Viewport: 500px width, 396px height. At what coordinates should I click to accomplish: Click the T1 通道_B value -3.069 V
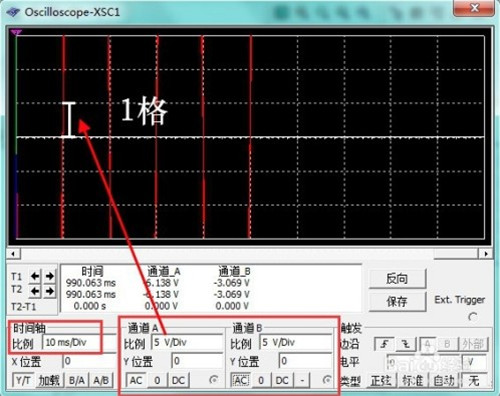pos(232,283)
